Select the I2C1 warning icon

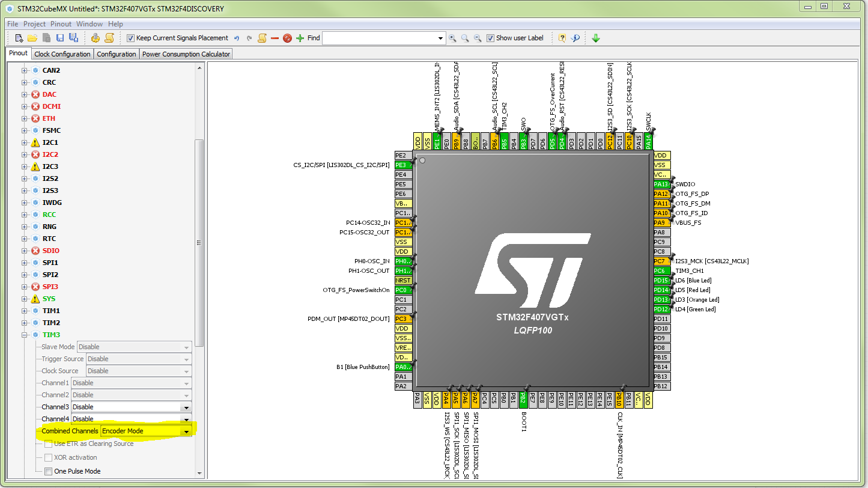(35, 142)
